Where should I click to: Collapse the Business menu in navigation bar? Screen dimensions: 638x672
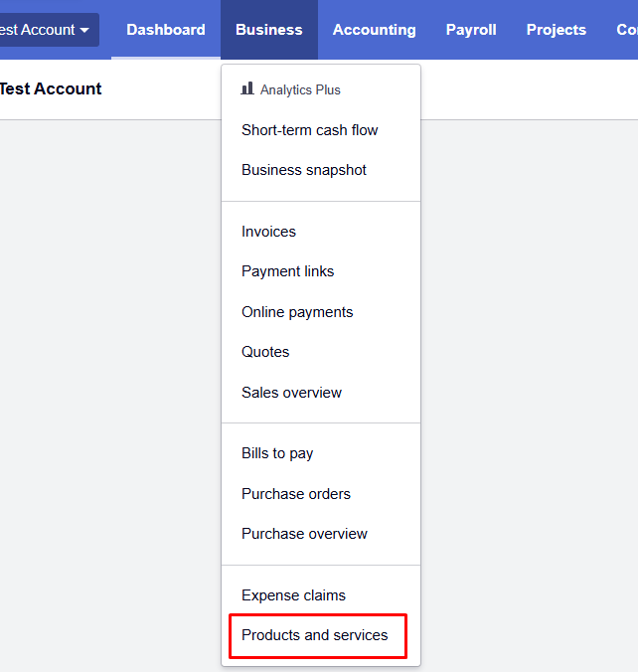pos(269,30)
